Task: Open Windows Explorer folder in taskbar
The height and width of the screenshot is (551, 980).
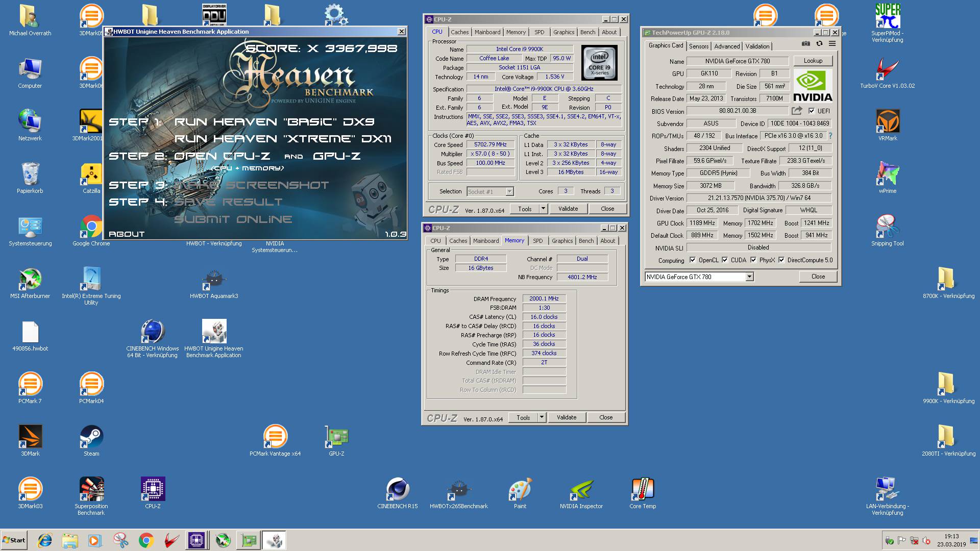Action: coord(70,540)
